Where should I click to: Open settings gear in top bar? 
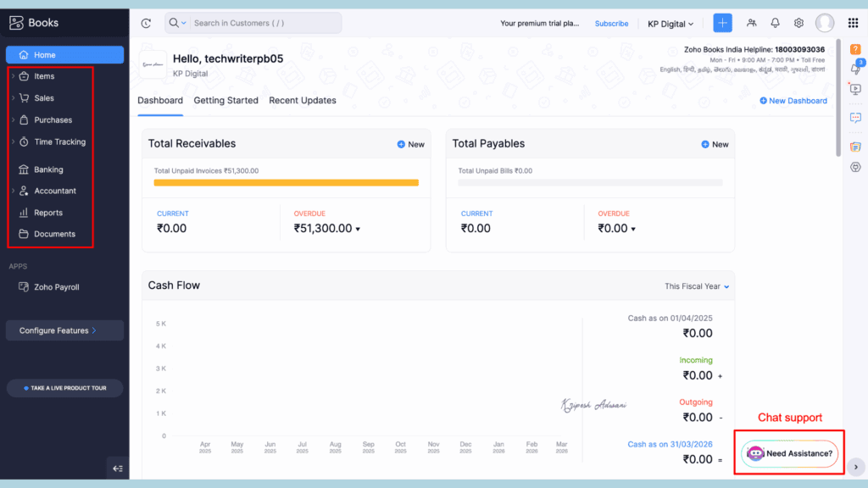tap(798, 23)
